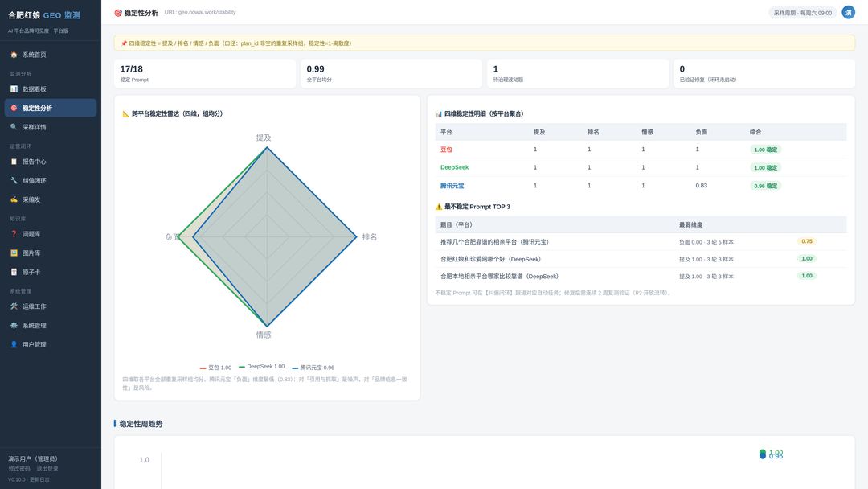This screenshot has width=868, height=489.
Task: Select the row 合肥本地相亲平台哪家比较靠谱（DeepSeek）
Action: coord(641,277)
